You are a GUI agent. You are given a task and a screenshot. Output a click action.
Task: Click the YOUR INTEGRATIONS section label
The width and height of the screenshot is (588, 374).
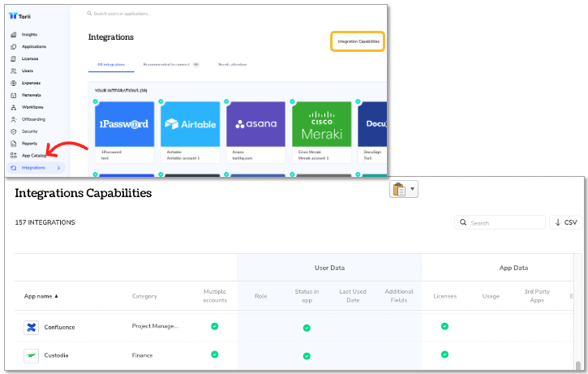[121, 91]
